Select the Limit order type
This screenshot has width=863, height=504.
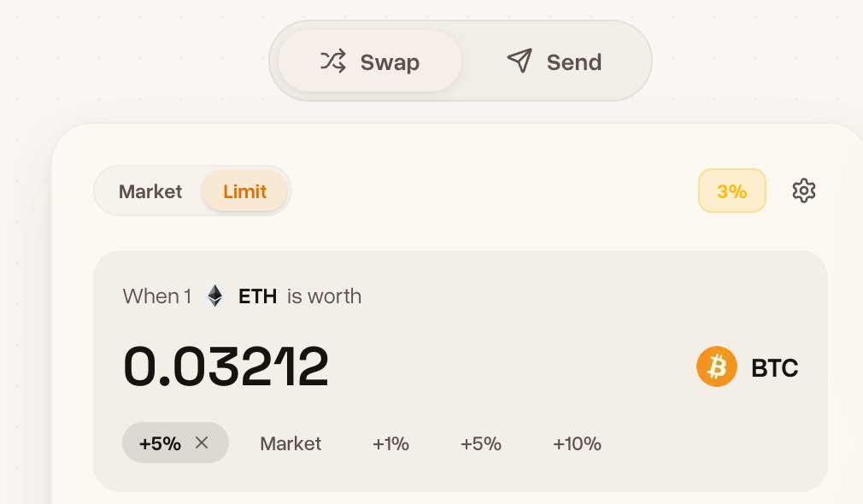[244, 191]
